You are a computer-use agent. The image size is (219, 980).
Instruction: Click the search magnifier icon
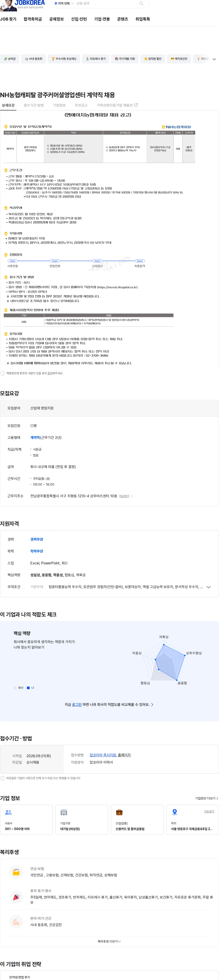tap(141, 3)
